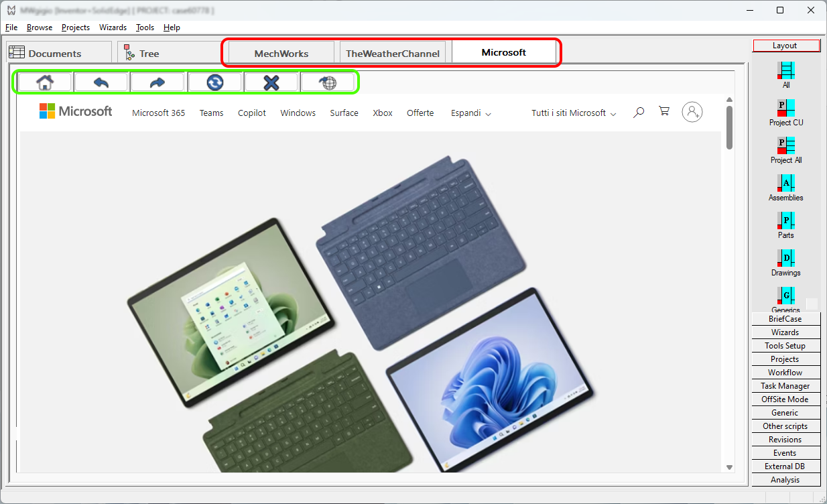Expand the Workflow sidebar section
Viewport: 827px width, 504px height.
[785, 373]
